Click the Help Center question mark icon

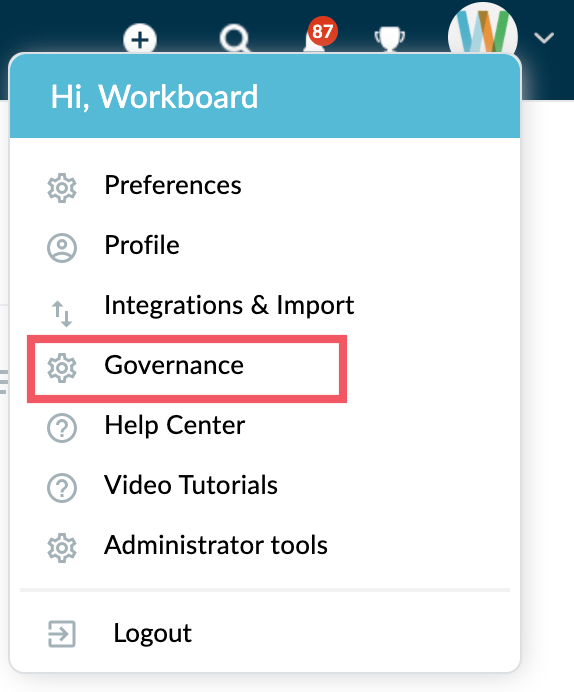point(62,428)
